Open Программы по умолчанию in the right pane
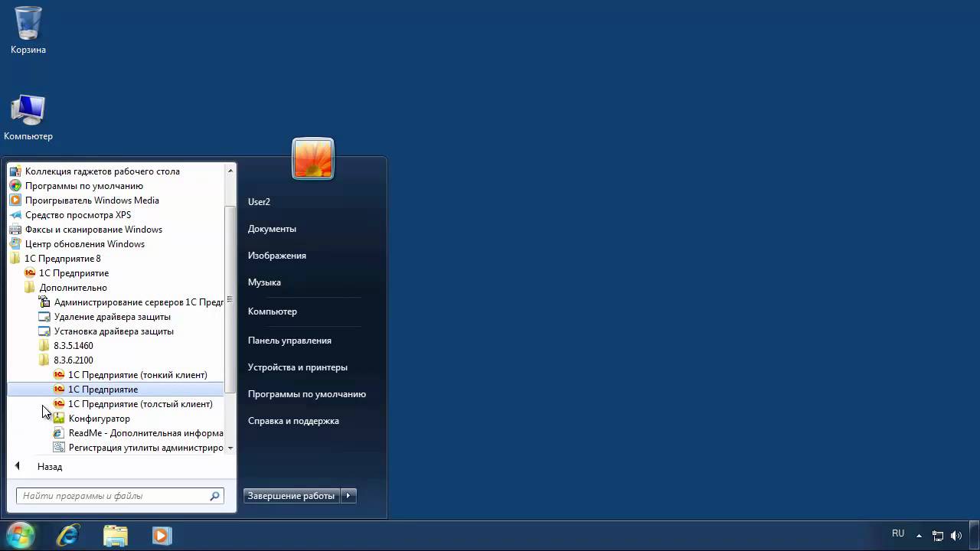980x551 pixels. click(x=306, y=394)
